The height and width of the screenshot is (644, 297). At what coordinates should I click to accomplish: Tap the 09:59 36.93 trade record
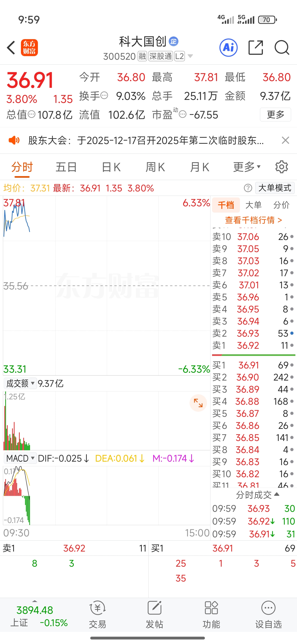pyautogui.click(x=253, y=509)
